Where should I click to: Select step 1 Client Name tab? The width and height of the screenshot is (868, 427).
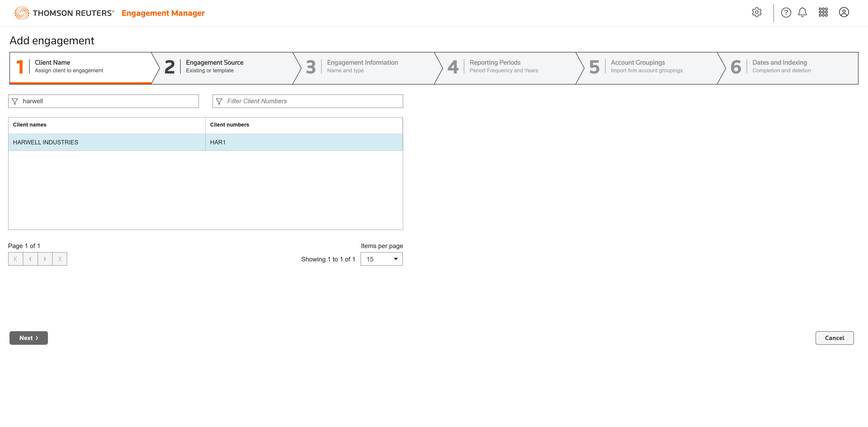[81, 67]
